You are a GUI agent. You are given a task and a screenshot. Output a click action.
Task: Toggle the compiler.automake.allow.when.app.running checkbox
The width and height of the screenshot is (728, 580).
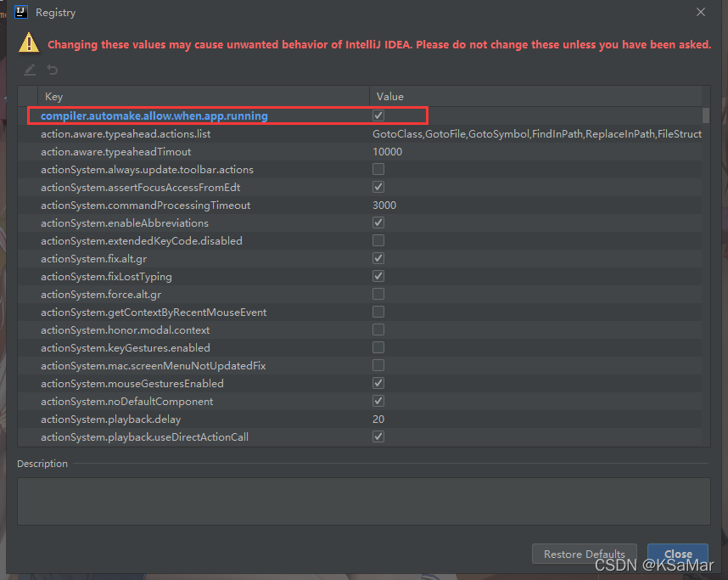(x=378, y=115)
